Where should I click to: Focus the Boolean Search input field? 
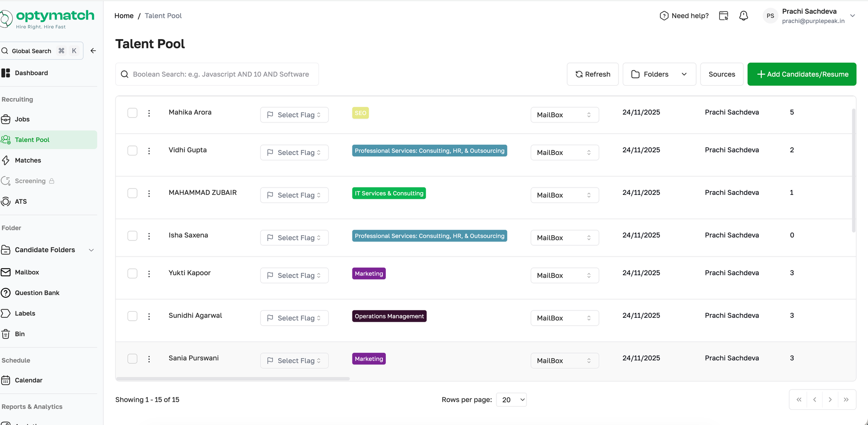coord(221,74)
